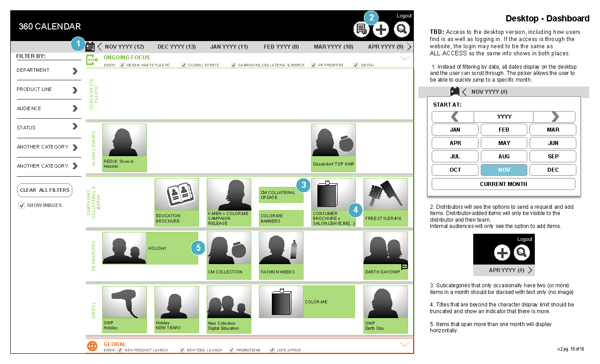600x364 pixels.
Task: Select NOV in the month picker
Action: click(504, 170)
